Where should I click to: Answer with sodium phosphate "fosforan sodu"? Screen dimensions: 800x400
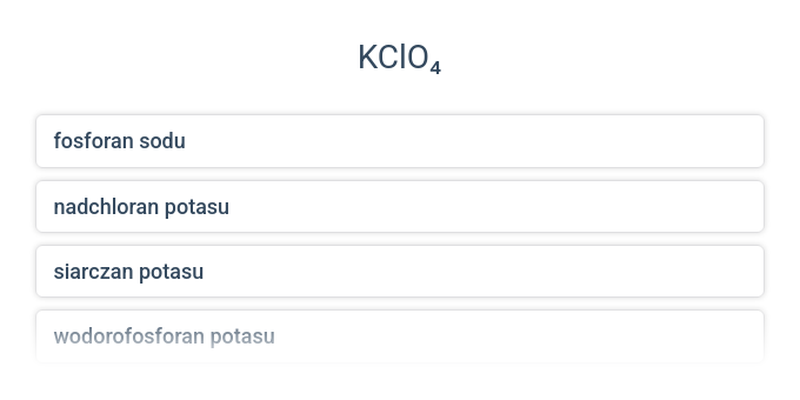click(x=400, y=141)
